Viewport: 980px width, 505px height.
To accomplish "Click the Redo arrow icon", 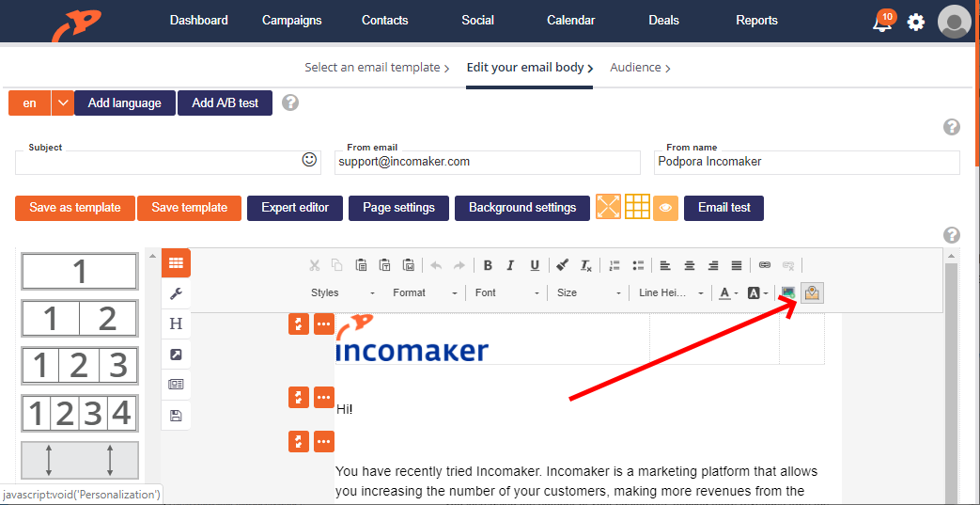I will (x=459, y=265).
